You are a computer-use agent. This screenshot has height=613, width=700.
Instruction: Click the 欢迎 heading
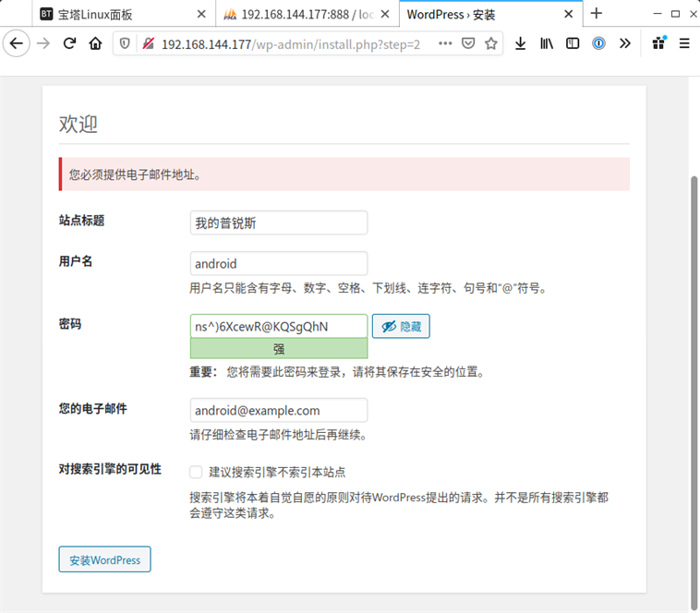point(78,124)
